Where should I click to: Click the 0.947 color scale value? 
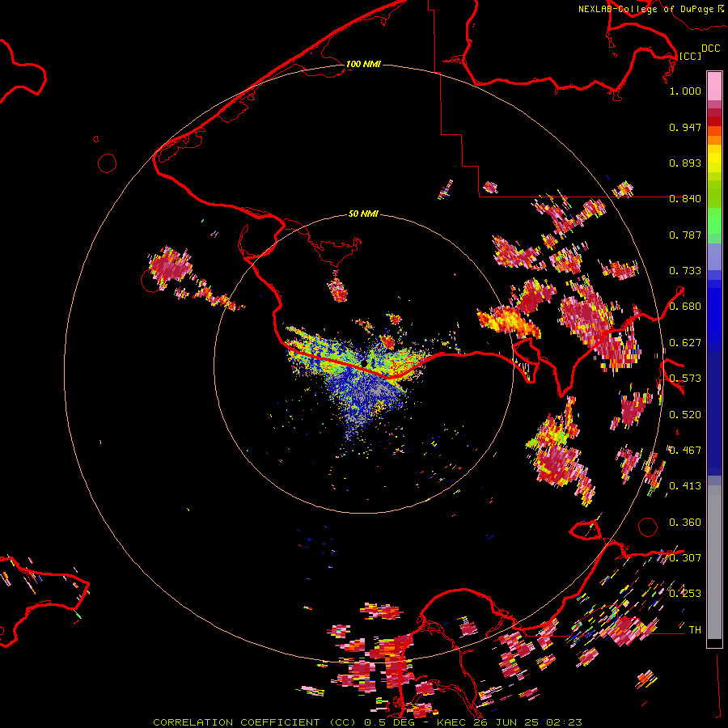click(685, 127)
